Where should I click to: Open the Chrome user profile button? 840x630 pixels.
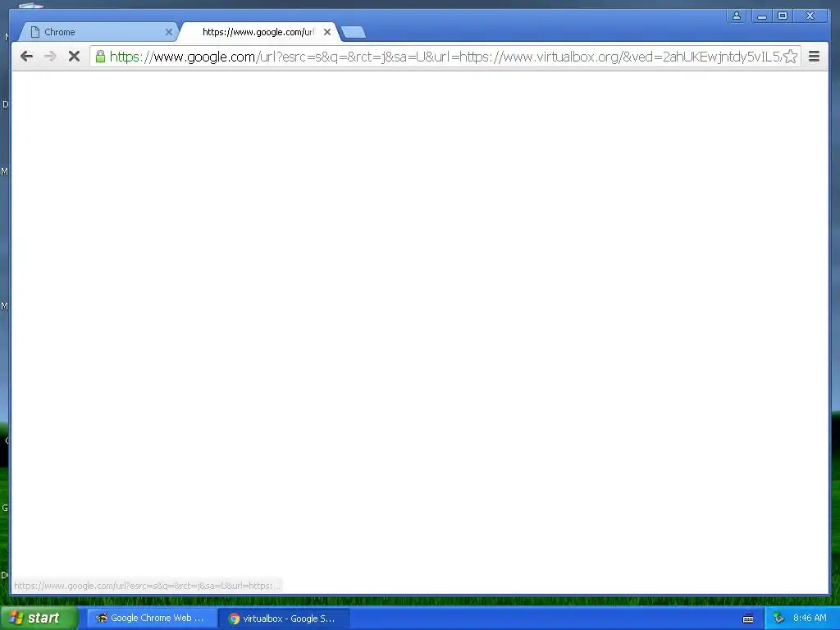[x=737, y=16]
